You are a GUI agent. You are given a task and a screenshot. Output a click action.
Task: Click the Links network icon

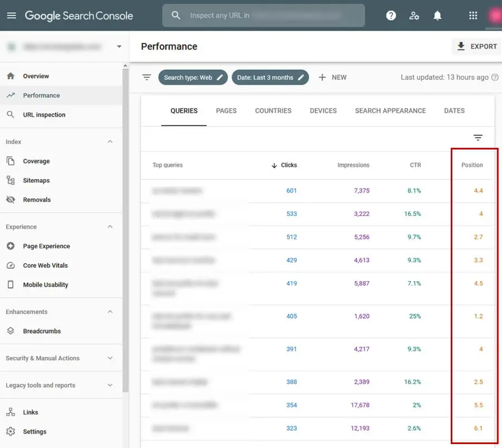11,412
